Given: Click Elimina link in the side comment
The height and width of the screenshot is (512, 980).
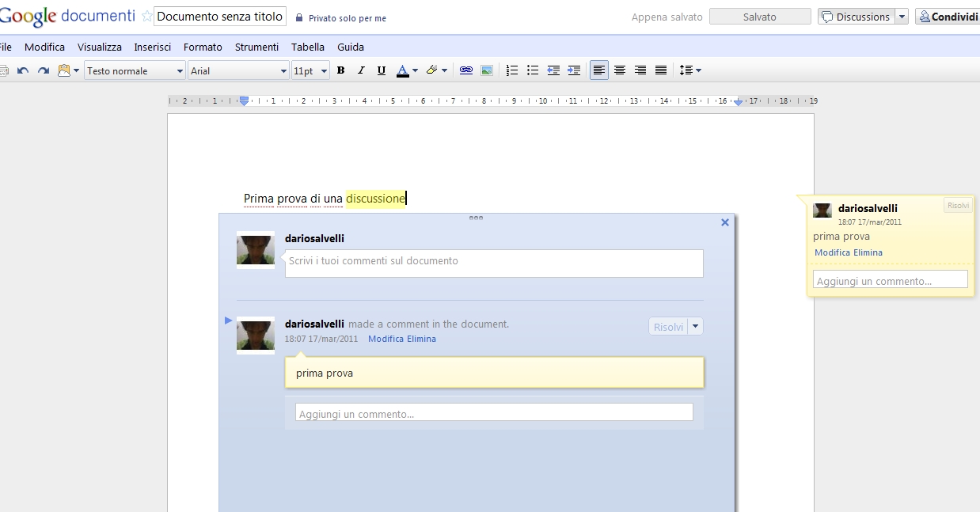Looking at the screenshot, I should coord(868,252).
